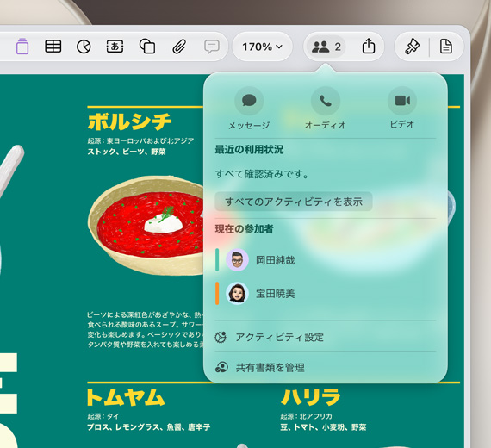Click the アクティビティ設定 gear icon
This screenshot has width=491, height=448.
pos(221,337)
